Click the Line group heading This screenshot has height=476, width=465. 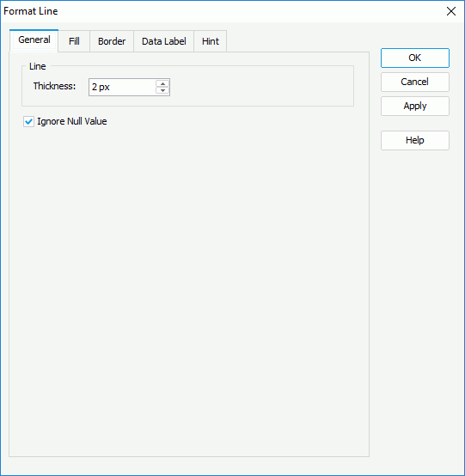coord(37,66)
